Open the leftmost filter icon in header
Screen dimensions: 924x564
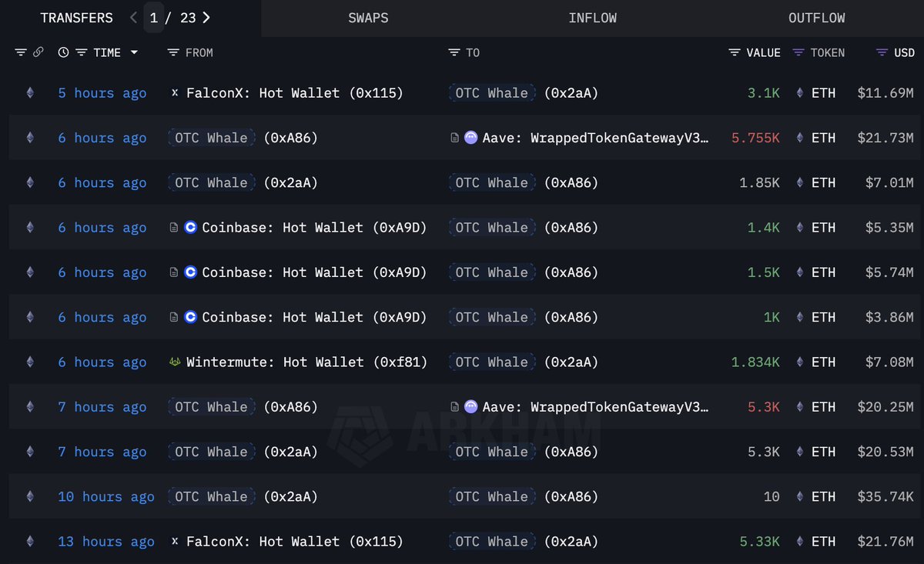point(21,53)
